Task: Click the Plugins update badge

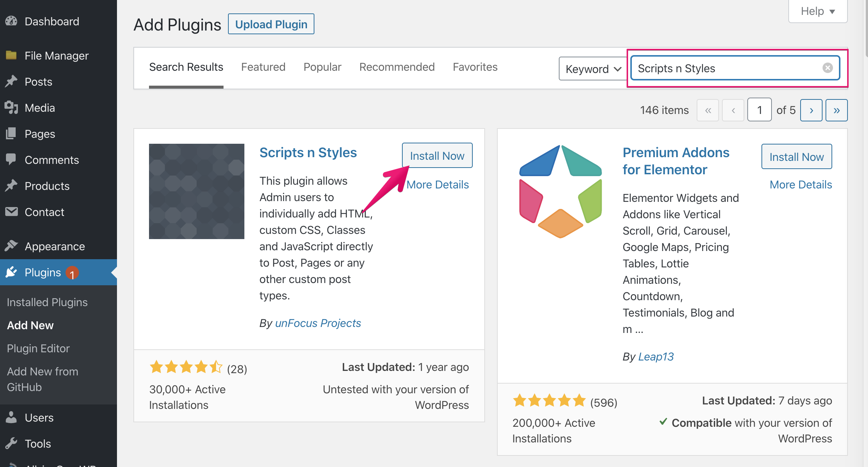Action: coord(72,273)
